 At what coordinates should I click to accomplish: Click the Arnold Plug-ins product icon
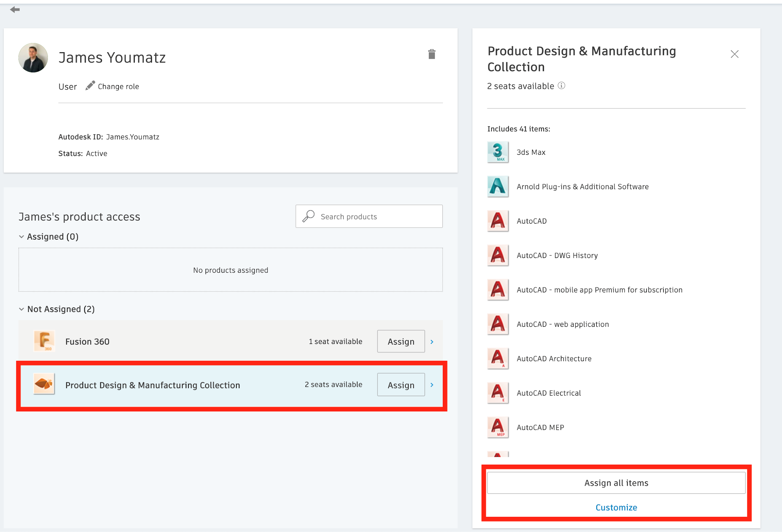tap(498, 186)
